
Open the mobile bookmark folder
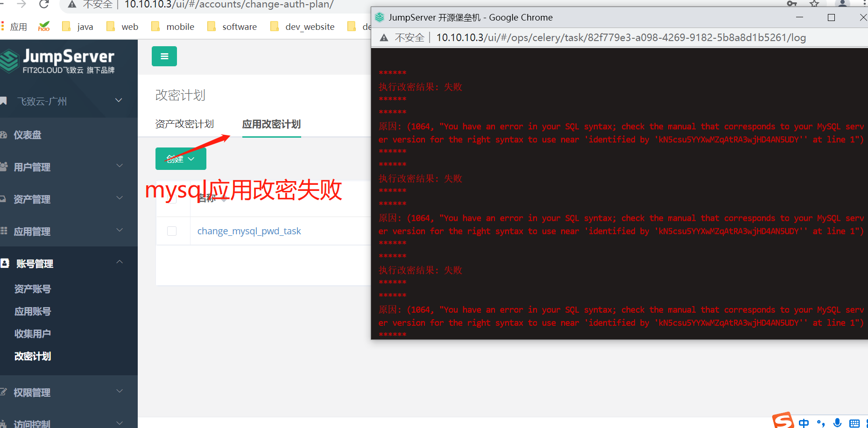coord(173,27)
